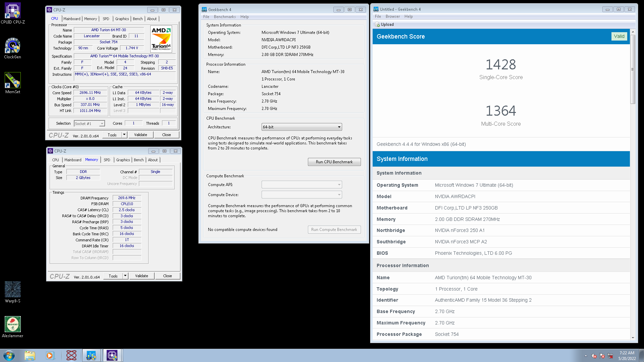Click Tools button in top CPU-Z
The width and height of the screenshot is (644, 362).
coord(112,135)
